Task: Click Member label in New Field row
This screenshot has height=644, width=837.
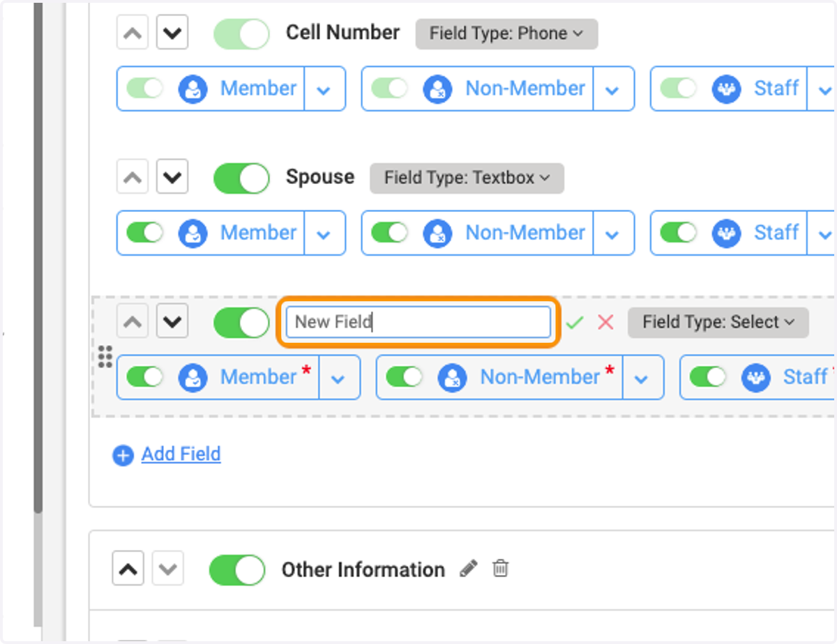Action: 259,377
